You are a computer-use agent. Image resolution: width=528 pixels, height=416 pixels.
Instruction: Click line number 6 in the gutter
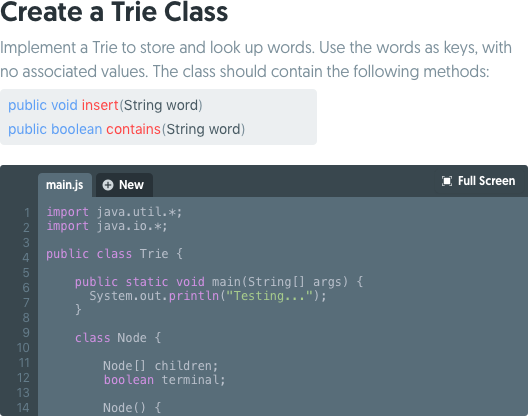pos(26,288)
